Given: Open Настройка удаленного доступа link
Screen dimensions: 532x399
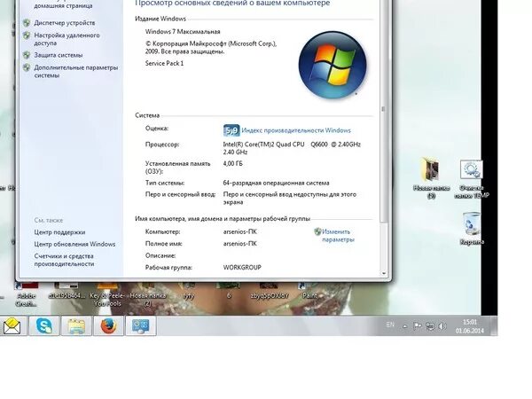Looking at the screenshot, I should click(66, 39).
